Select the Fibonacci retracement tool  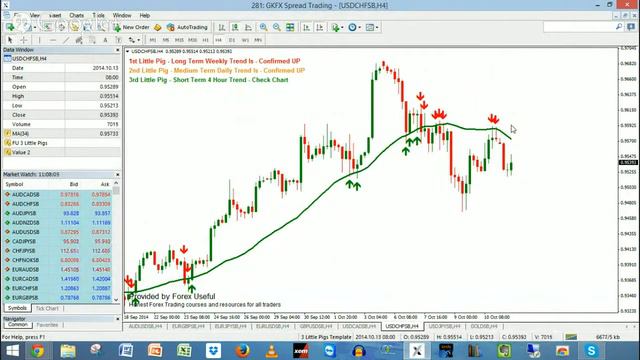coord(92,40)
